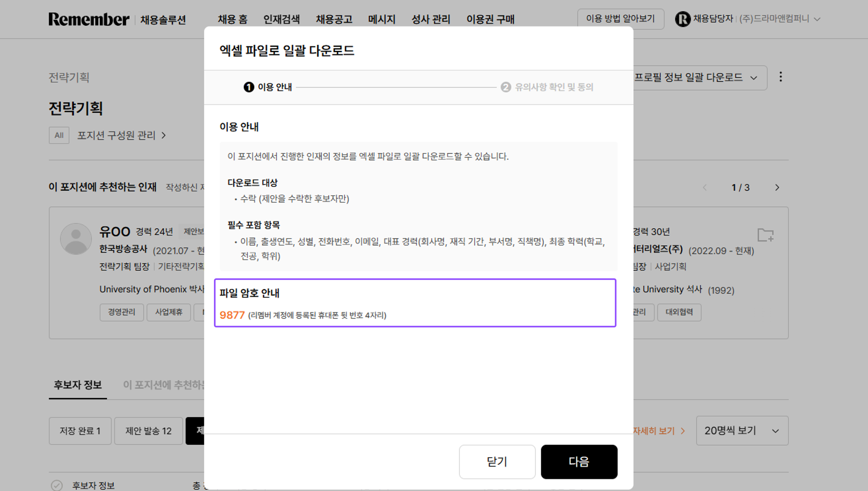Image resolution: width=868 pixels, height=491 pixels.
Task: Click the 이용 방법 알아보기 button
Action: [621, 19]
